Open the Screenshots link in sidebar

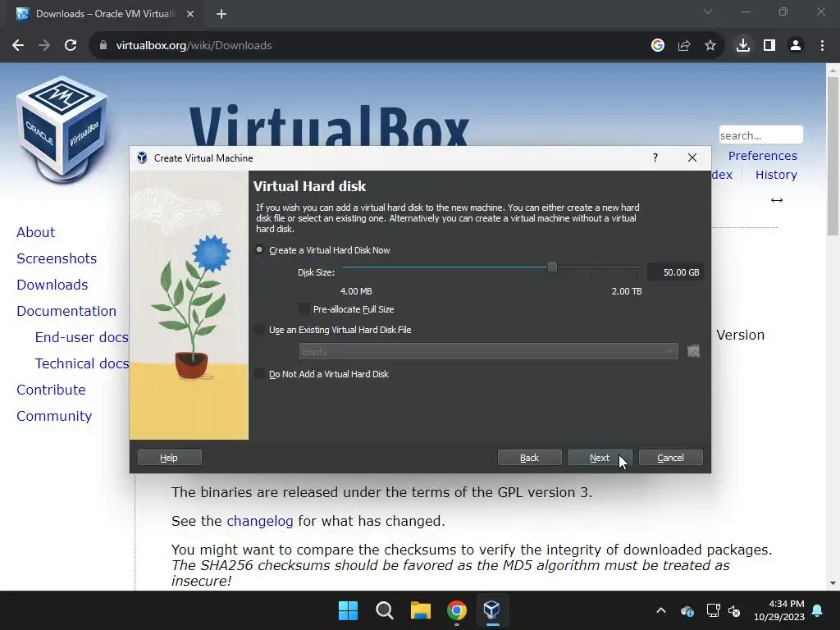(x=57, y=258)
